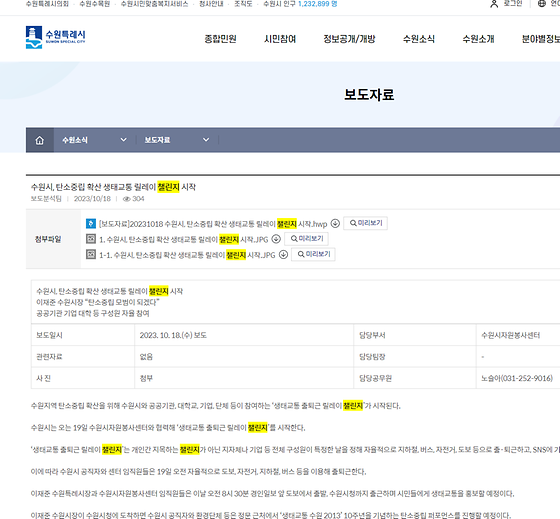The width and height of the screenshot is (560, 519).
Task: Open the '1-1. 수원시' JPG file name link
Action: (187, 255)
